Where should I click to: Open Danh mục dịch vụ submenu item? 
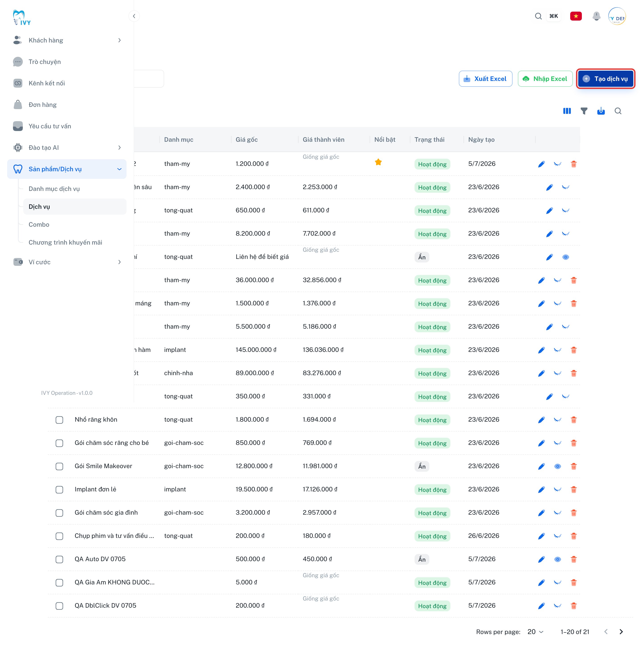(74, 189)
